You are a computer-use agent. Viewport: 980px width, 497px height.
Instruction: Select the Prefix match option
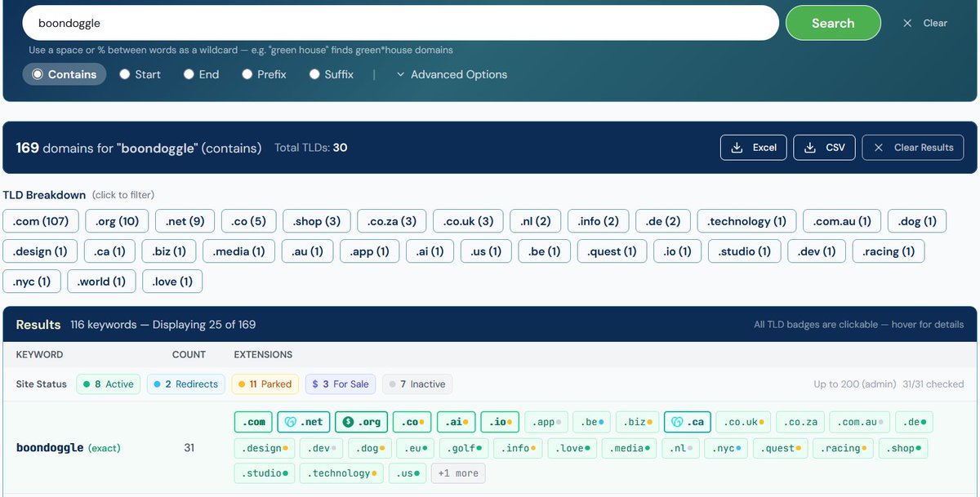(x=264, y=74)
